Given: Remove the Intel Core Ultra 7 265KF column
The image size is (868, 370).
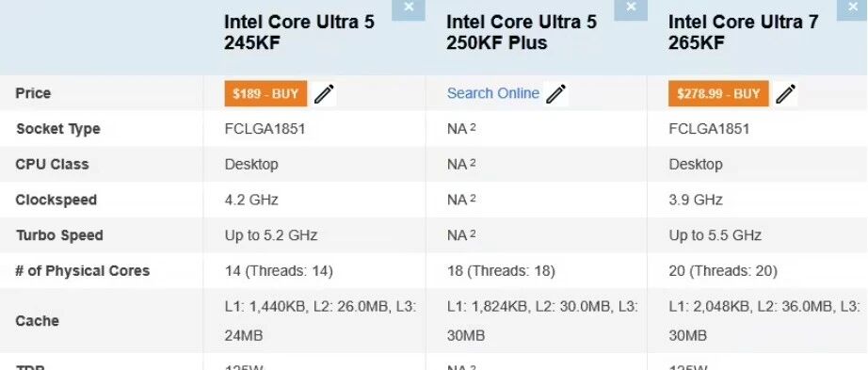Looking at the screenshot, I should click(x=853, y=9).
